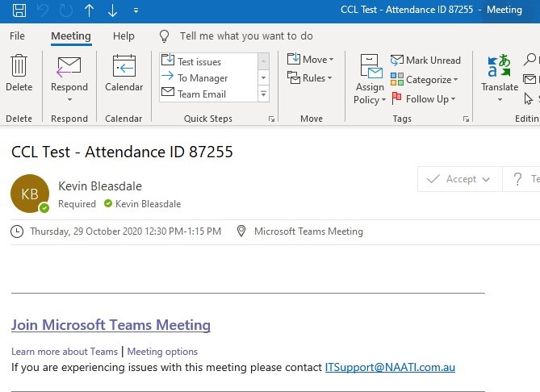Open the Meeting options link
This screenshot has width=540, height=392.
coord(162,352)
